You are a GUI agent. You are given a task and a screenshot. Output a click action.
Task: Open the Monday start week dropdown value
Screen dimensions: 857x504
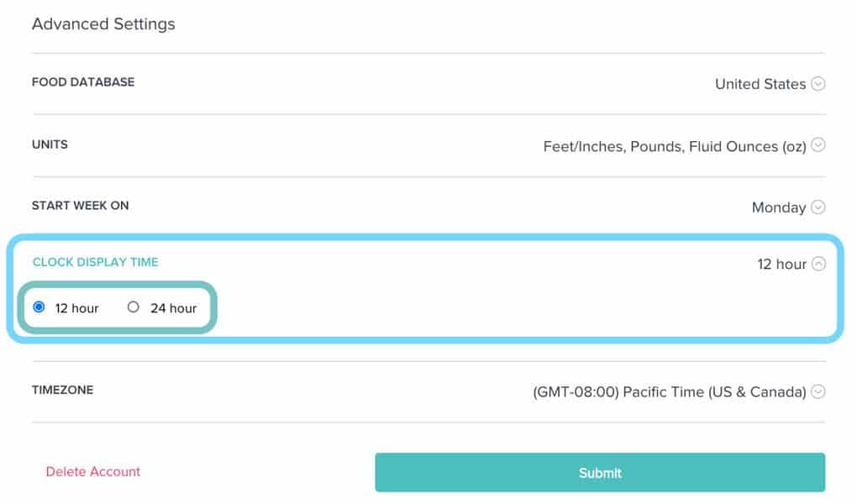tap(778, 207)
